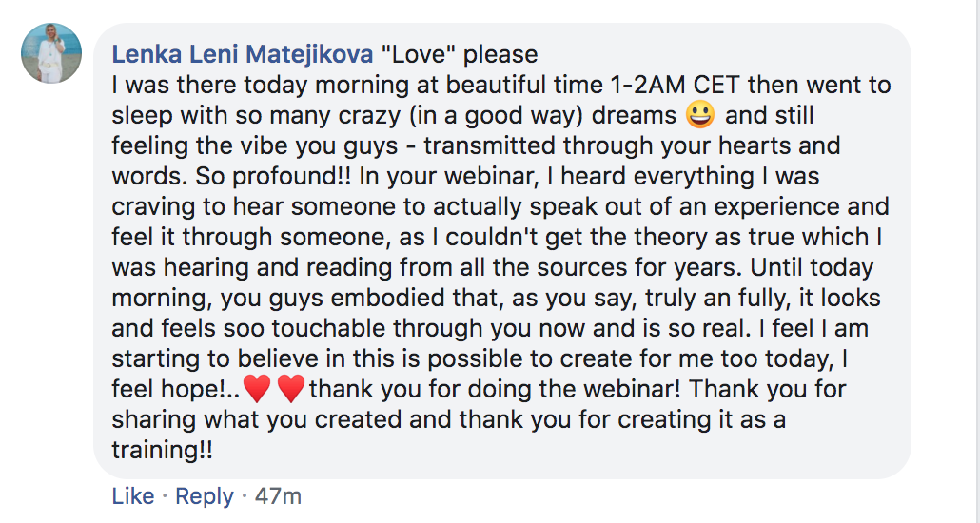
Task: Like this comment
Action: pyautogui.click(x=133, y=496)
